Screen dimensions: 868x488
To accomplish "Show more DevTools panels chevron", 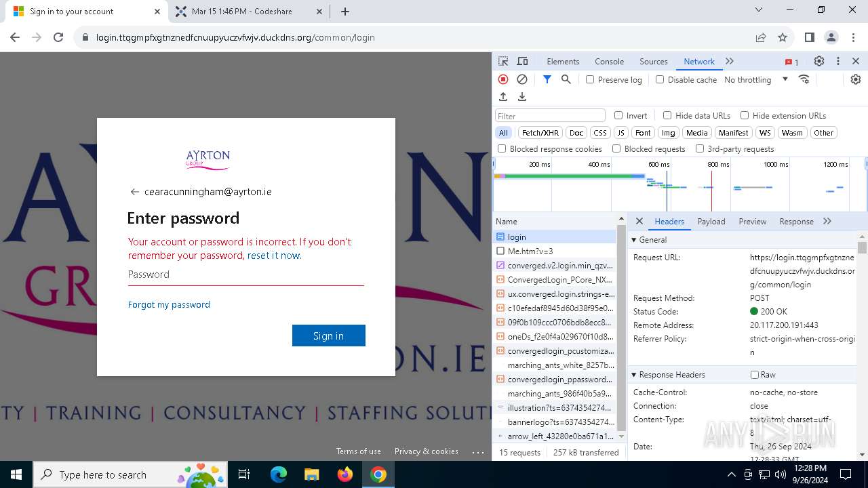I will (x=730, y=61).
